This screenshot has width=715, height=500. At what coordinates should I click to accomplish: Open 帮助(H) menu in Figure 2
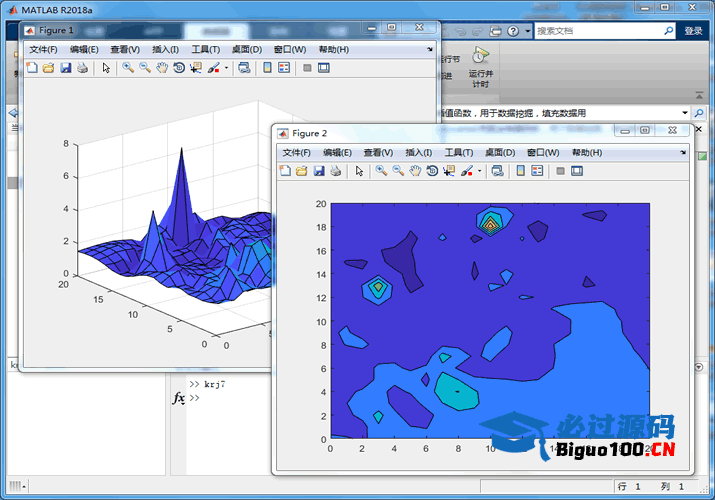(587, 153)
